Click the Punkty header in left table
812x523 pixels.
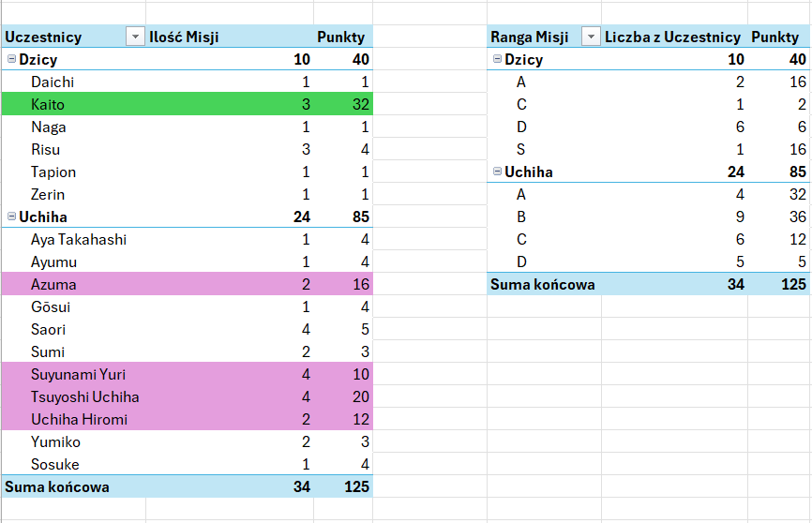click(x=340, y=37)
